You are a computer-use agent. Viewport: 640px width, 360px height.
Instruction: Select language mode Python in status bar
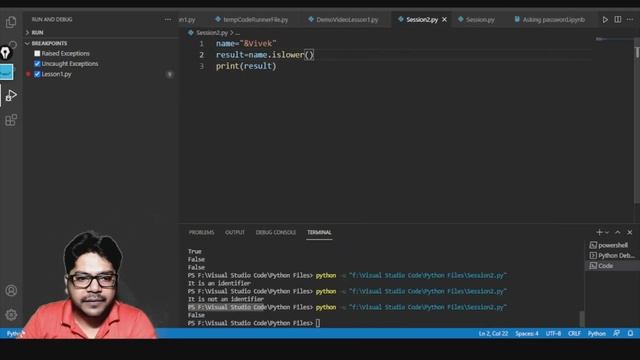coord(597,333)
